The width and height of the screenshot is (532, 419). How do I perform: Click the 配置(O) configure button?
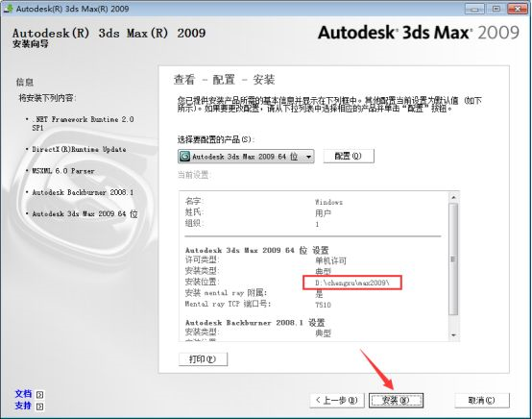pyautogui.click(x=349, y=156)
